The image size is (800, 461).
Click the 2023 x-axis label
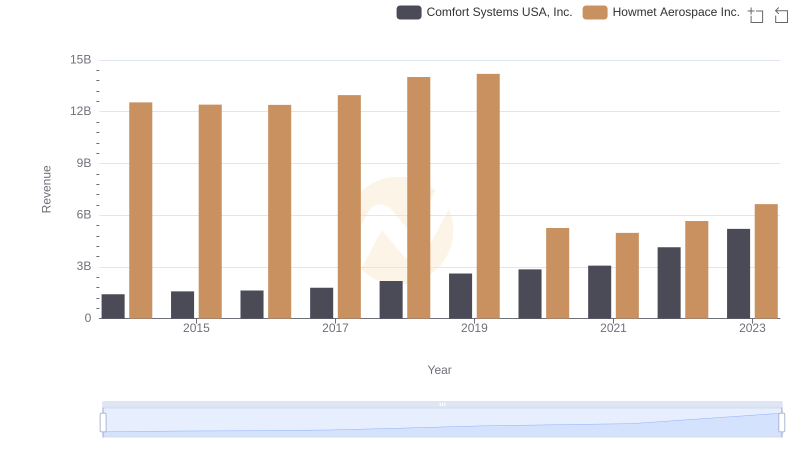pos(752,328)
